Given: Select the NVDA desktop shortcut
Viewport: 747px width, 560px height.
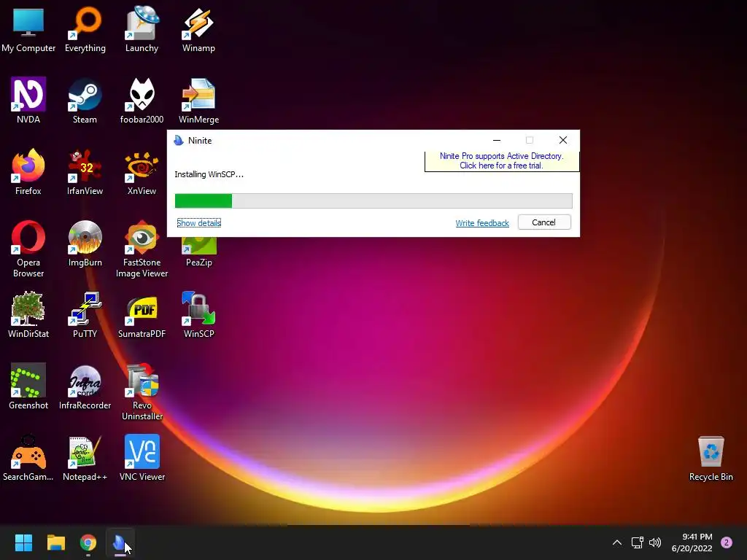Looking at the screenshot, I should click(x=28, y=101).
